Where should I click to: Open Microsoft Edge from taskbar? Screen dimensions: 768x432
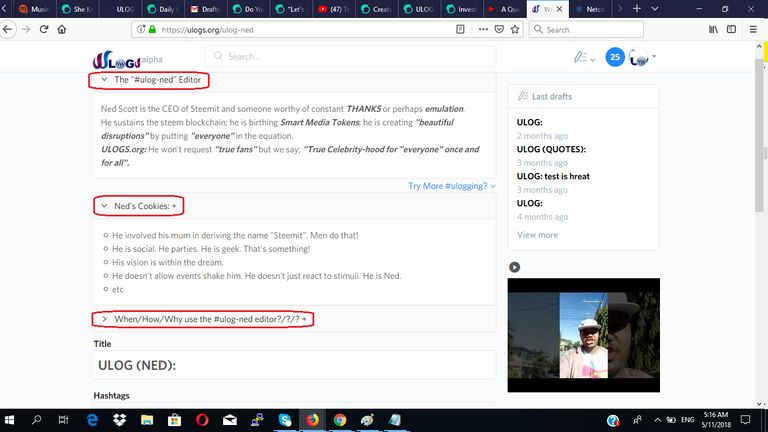92,420
